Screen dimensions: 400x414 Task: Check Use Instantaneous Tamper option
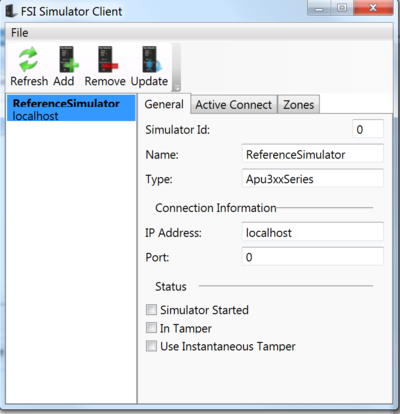(151, 346)
